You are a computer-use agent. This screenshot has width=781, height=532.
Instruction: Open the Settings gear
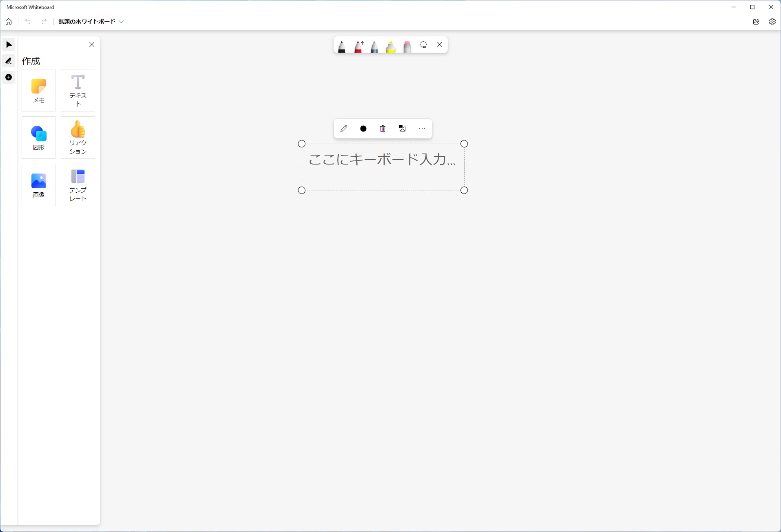[x=772, y=22]
